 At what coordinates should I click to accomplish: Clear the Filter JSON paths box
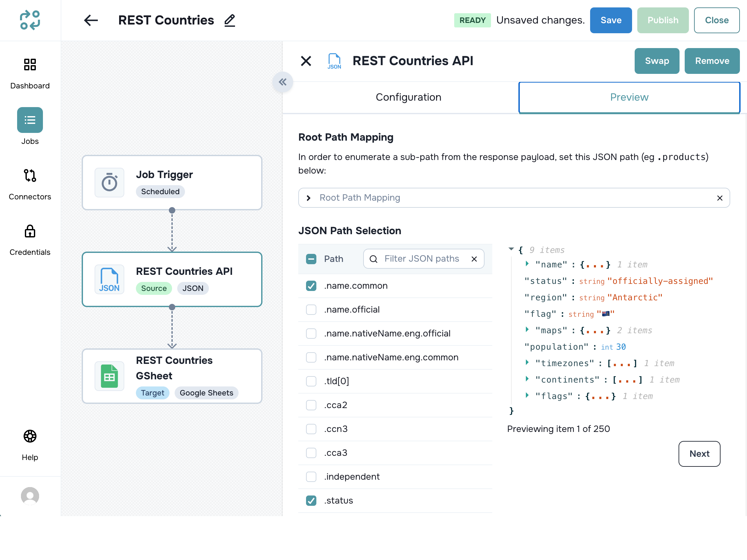[474, 259]
